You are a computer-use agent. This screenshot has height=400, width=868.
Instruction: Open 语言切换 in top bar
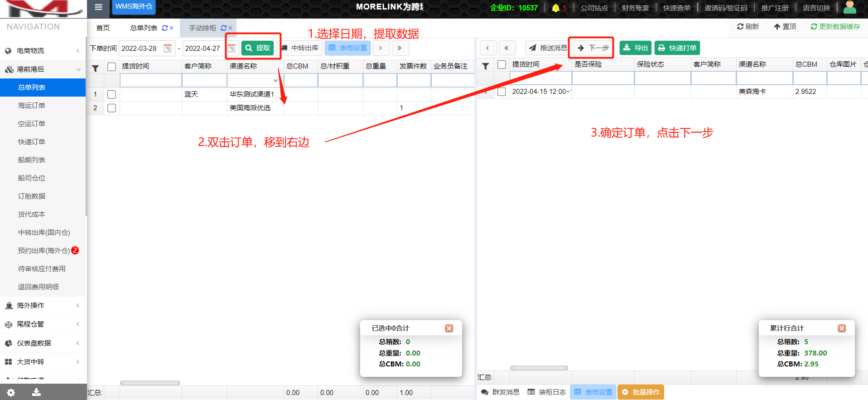[816, 8]
